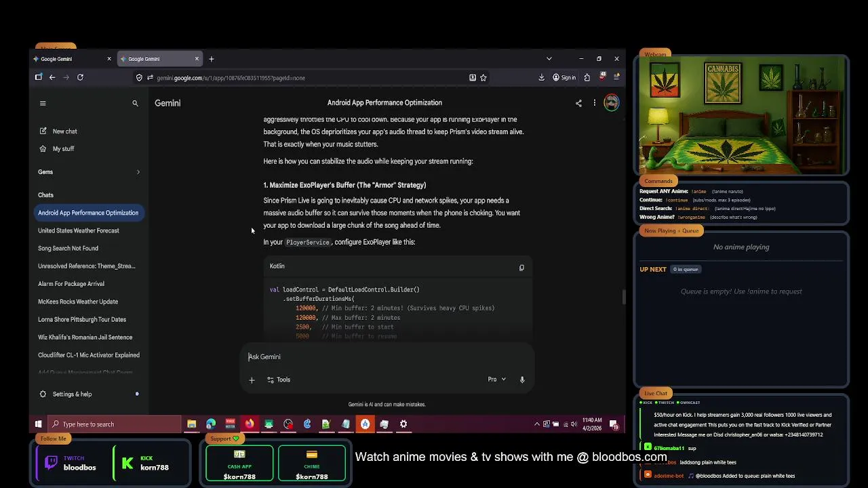Screen dimensions: 868x488
Task: Open sidebar toggle icon in browser toolbar
Action: pyautogui.click(x=39, y=77)
